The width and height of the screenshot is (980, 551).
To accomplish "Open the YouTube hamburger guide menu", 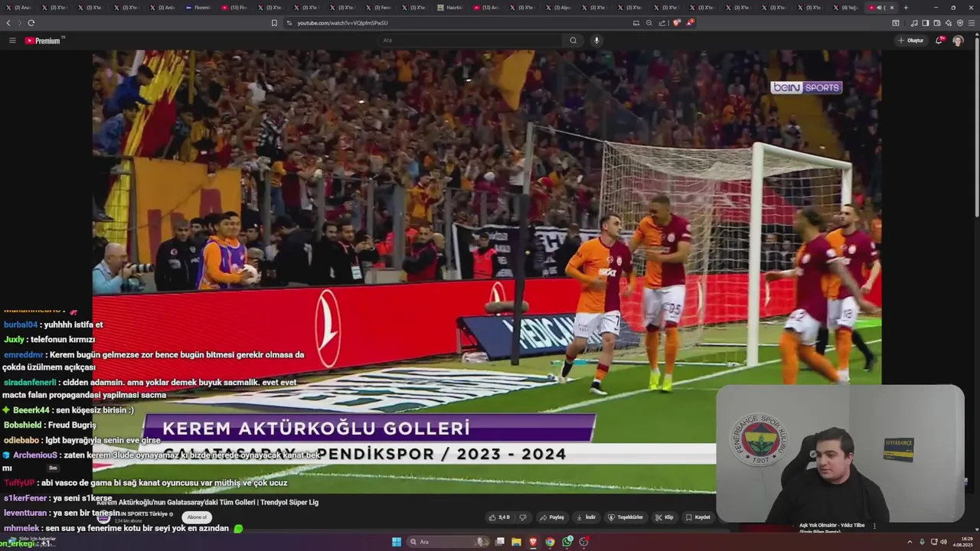I will [12, 41].
